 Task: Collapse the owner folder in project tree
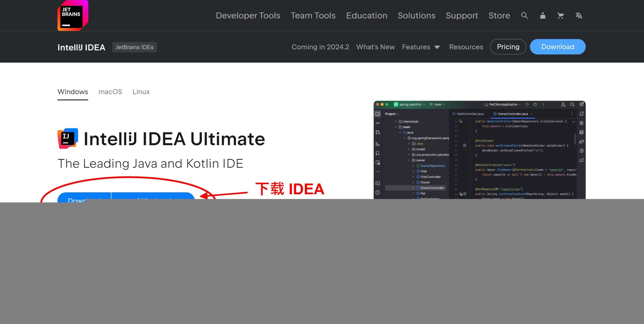(x=409, y=160)
